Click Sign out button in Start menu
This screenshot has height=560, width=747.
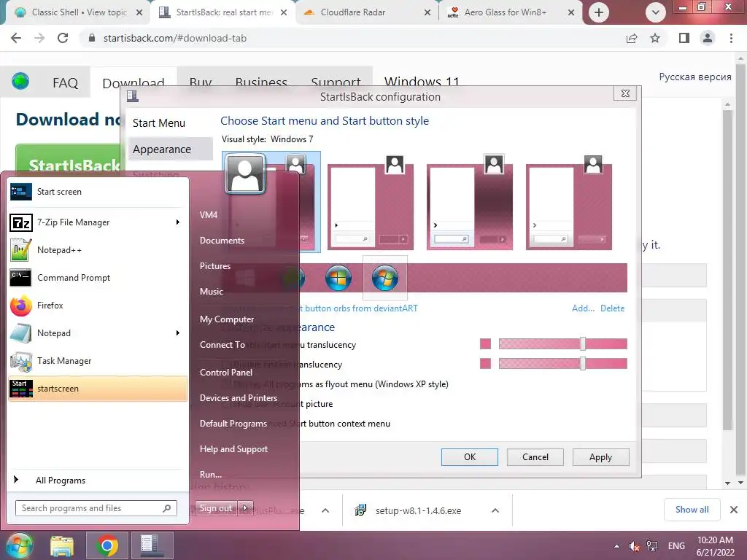[216, 508]
